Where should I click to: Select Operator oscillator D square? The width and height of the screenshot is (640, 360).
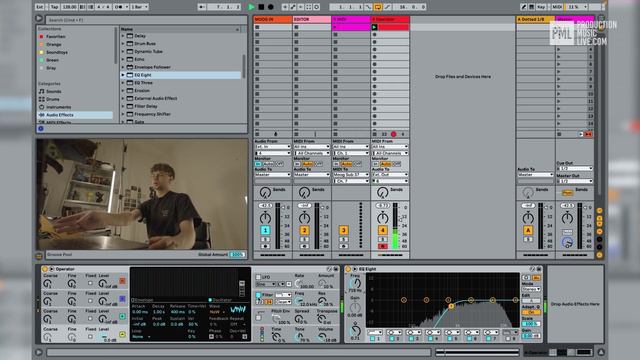[122, 281]
